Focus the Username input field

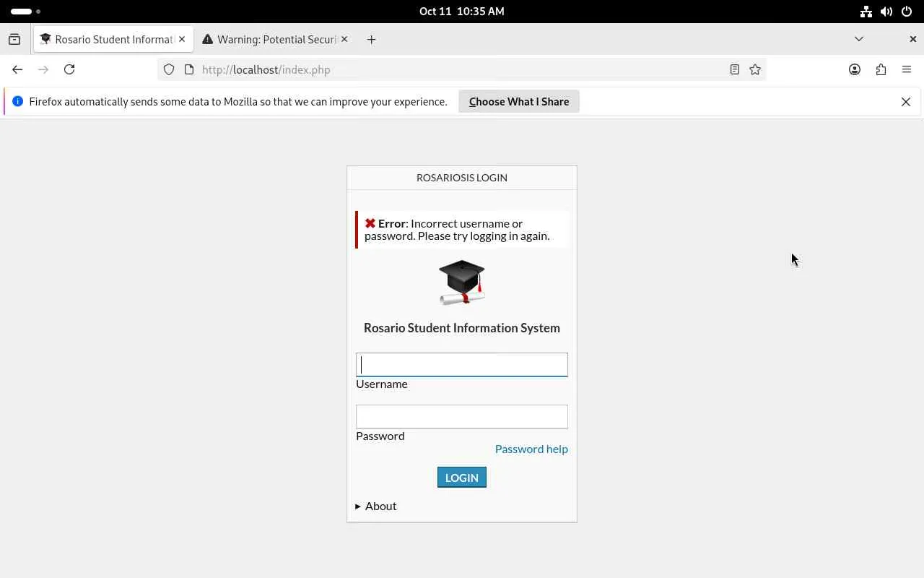pos(462,365)
